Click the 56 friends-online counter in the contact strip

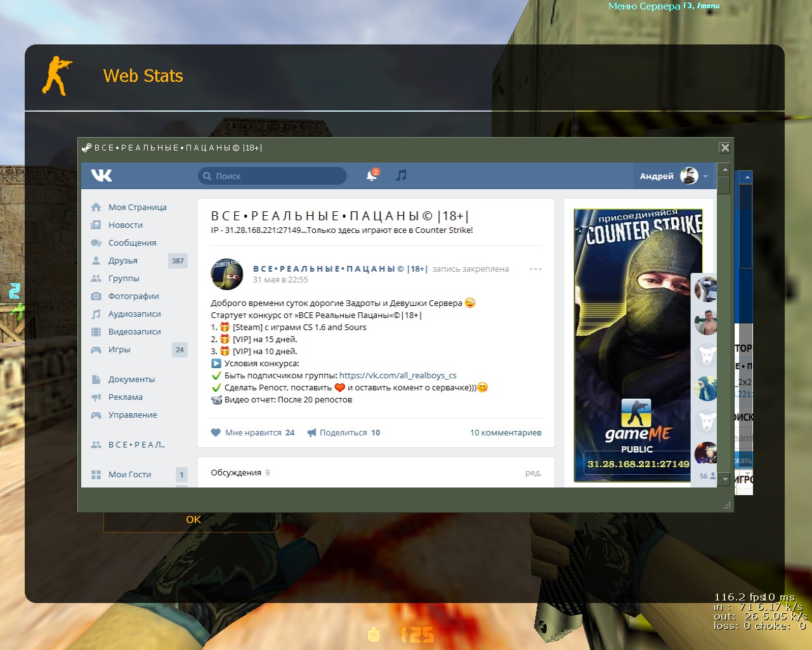point(707,475)
